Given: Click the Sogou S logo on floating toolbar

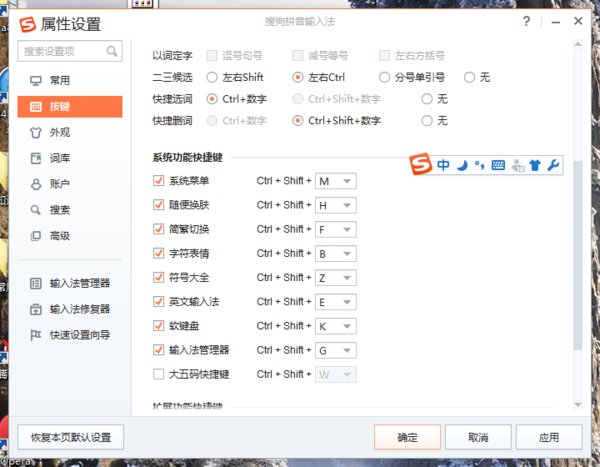Looking at the screenshot, I should click(x=420, y=164).
